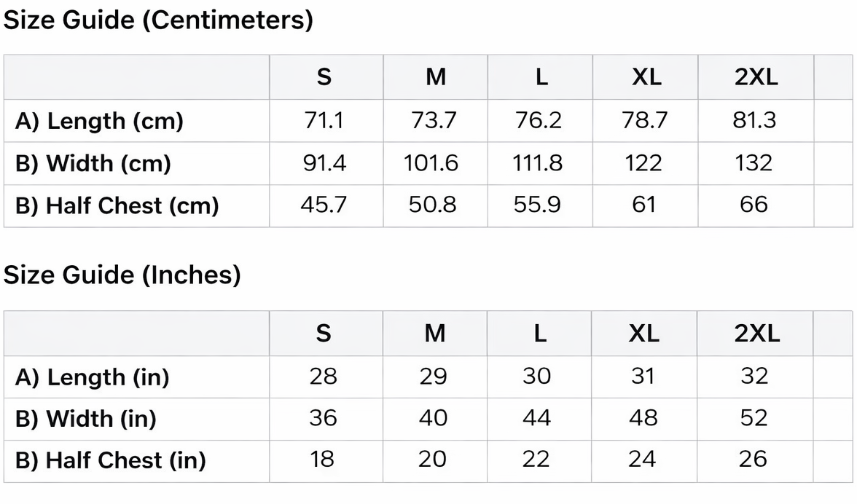
Task: Select the 78.7 length cell
Action: pyautogui.click(x=644, y=120)
